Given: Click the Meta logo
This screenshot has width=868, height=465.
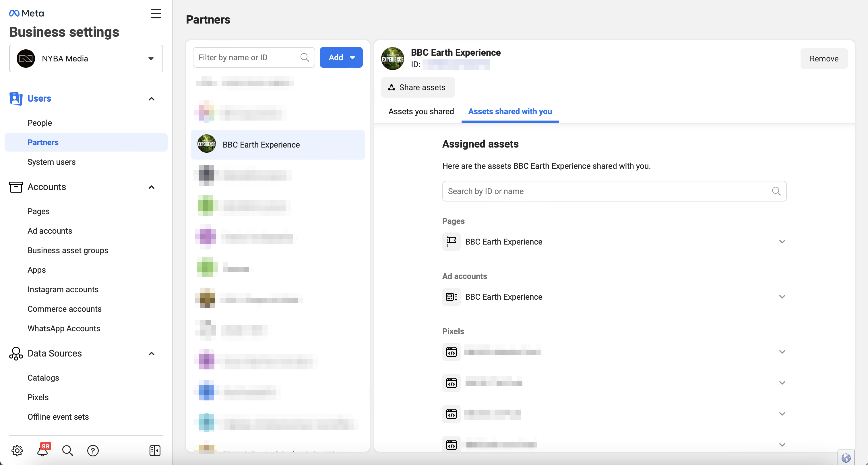Looking at the screenshot, I should (x=26, y=13).
